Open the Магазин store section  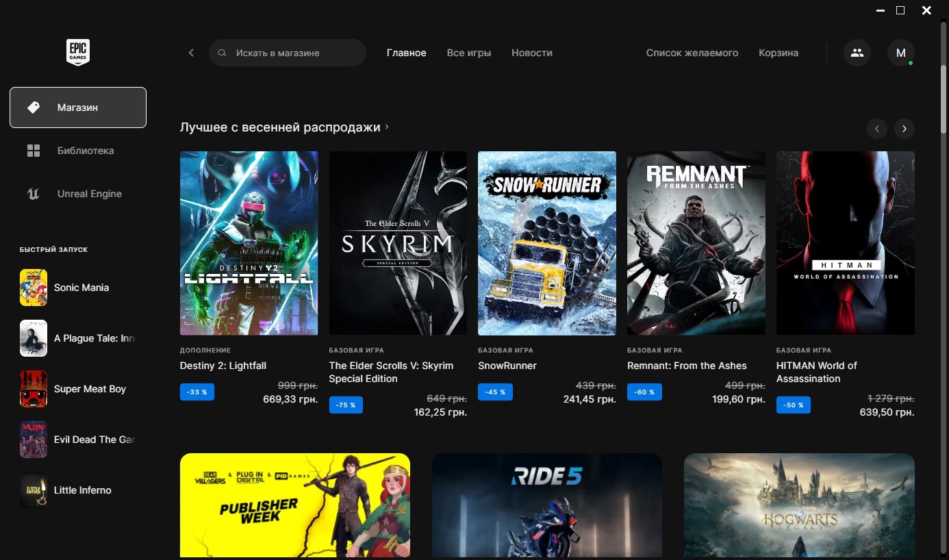point(78,107)
